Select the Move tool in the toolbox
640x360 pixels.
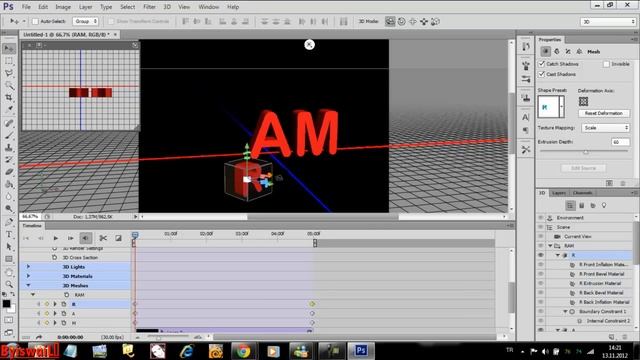(x=9, y=49)
